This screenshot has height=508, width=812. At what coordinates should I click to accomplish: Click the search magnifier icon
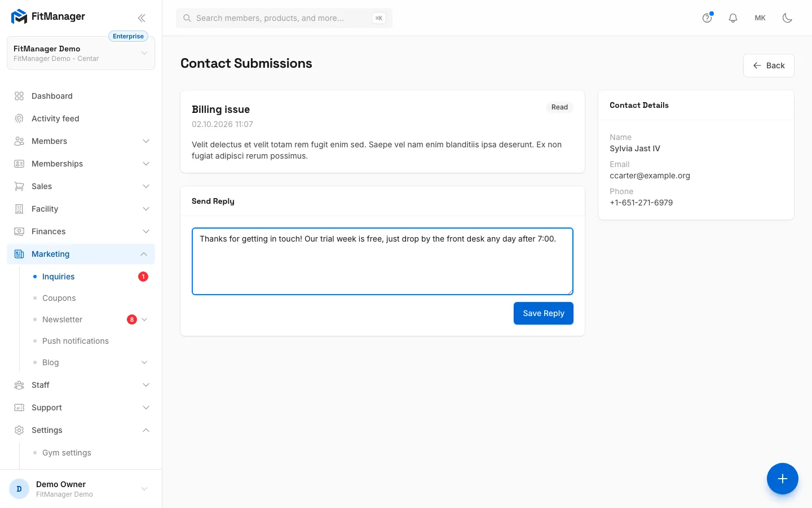click(187, 18)
